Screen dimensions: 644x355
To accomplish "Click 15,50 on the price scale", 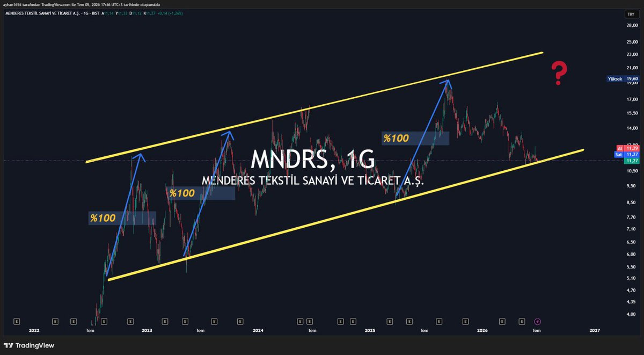I will 632,113.
